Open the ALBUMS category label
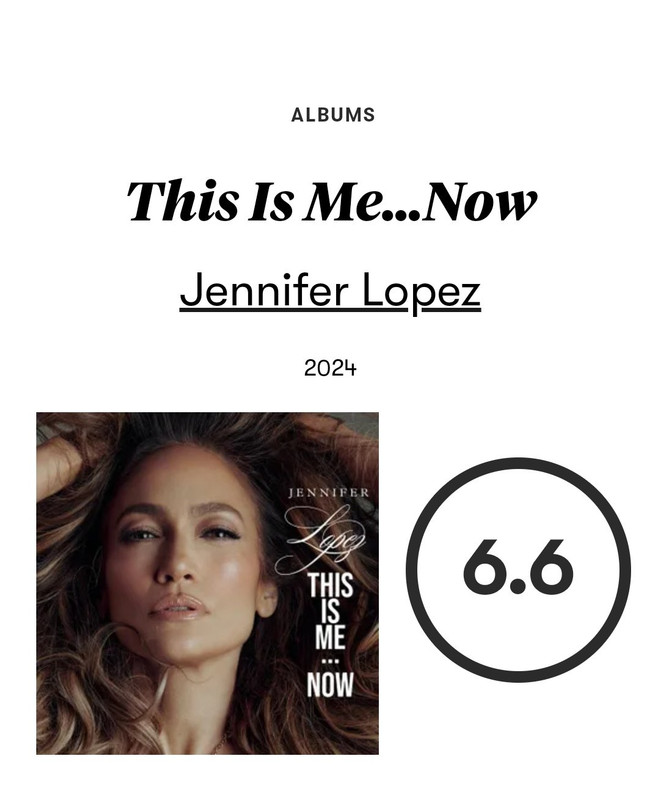The width and height of the screenshot is (660, 800). [333, 115]
